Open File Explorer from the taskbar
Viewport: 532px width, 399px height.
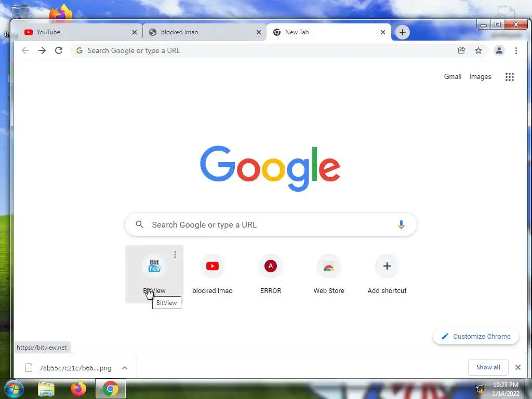46,389
